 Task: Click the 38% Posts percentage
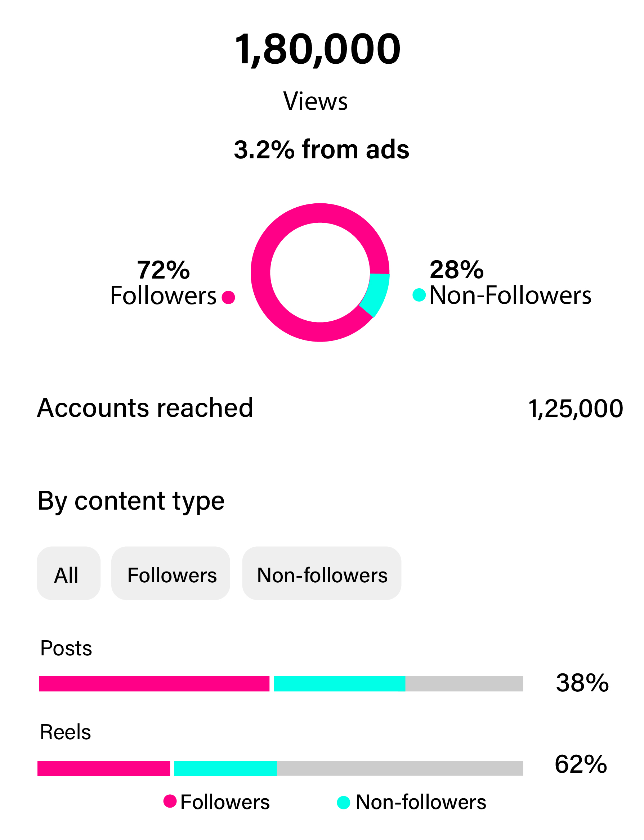click(x=582, y=683)
